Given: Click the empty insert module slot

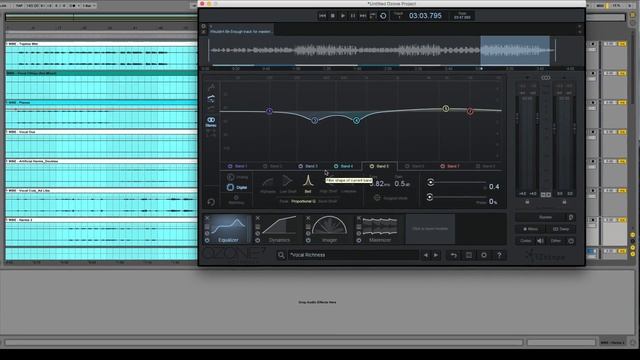Looking at the screenshot, I should click(x=430, y=229).
